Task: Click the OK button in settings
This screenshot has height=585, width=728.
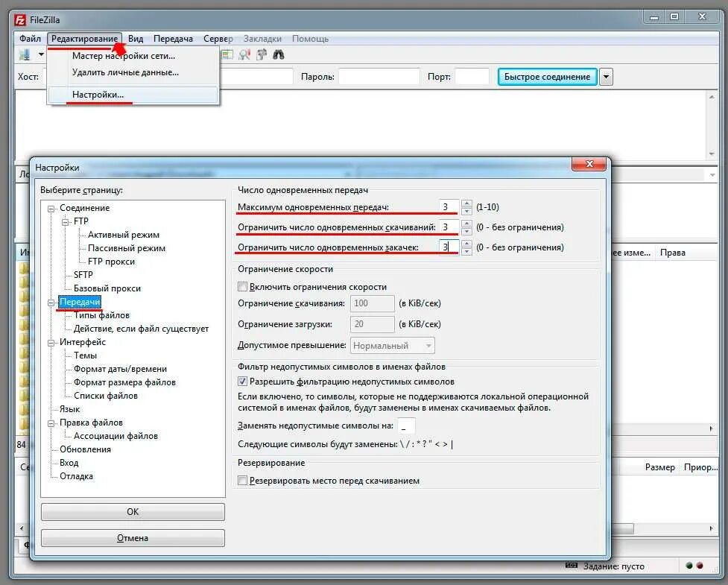Action: (x=133, y=512)
